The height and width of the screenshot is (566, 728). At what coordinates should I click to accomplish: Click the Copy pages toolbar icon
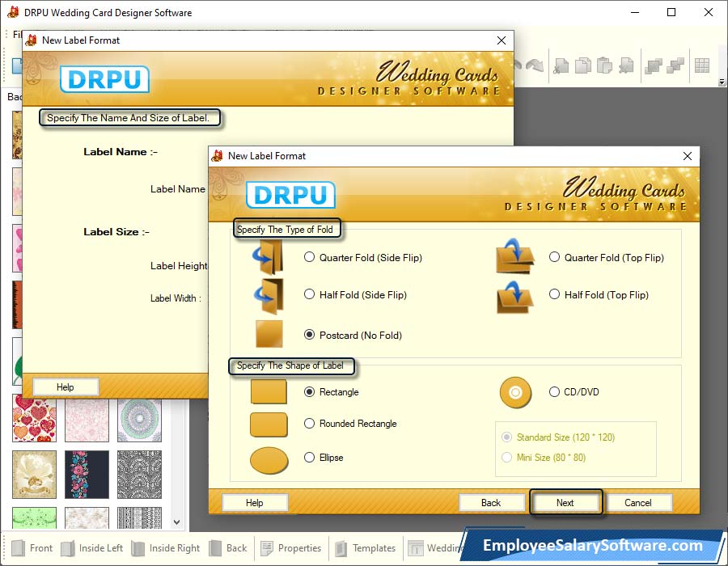[583, 65]
